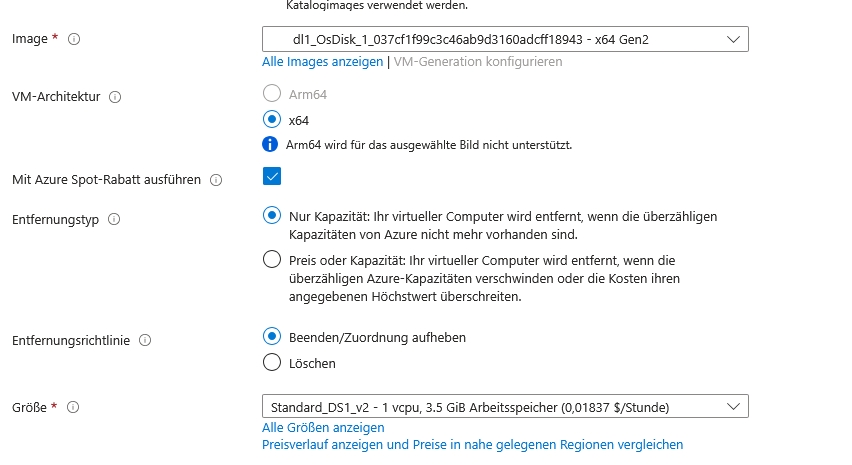Uncheck the Azure Spot-Rabatt checkbox
852x465 pixels.
pyautogui.click(x=271, y=177)
